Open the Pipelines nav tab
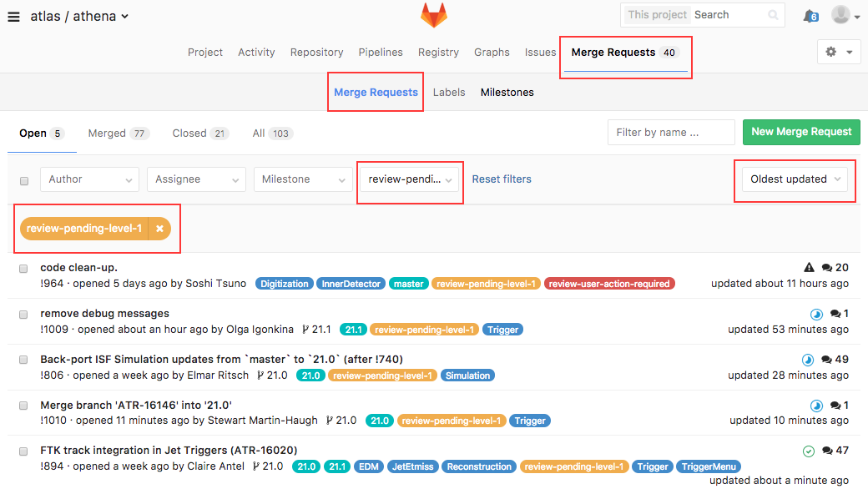 [381, 52]
